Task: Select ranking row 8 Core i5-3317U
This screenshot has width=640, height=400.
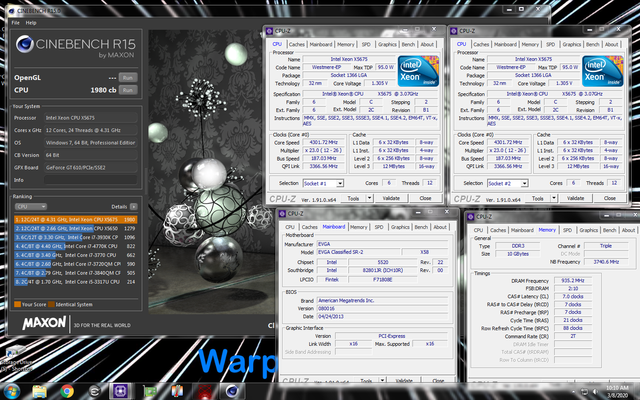Action: (76, 282)
